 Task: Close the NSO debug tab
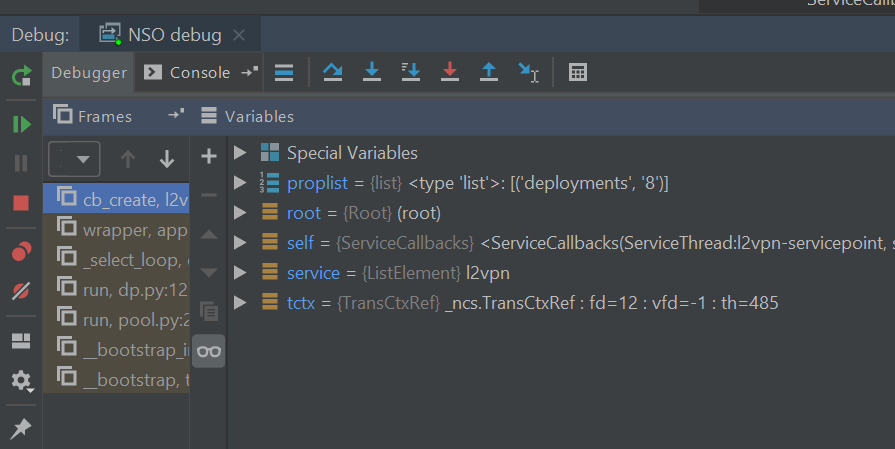click(239, 35)
